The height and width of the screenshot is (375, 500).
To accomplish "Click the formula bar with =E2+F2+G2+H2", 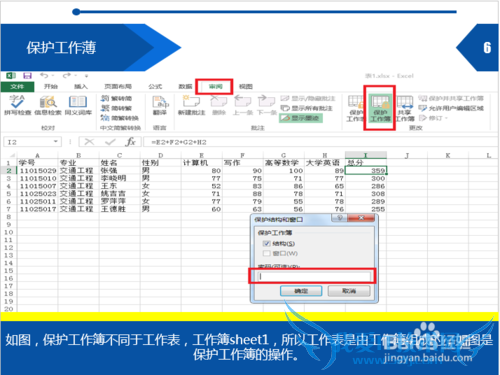I will (x=320, y=142).
